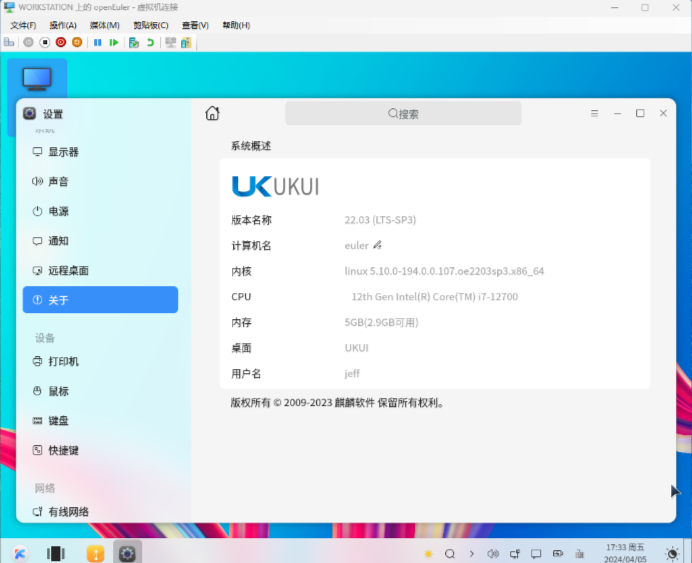Viewport: 692px width, 563px height.
Task: Click the network icon in system tray
Action: [x=515, y=553]
